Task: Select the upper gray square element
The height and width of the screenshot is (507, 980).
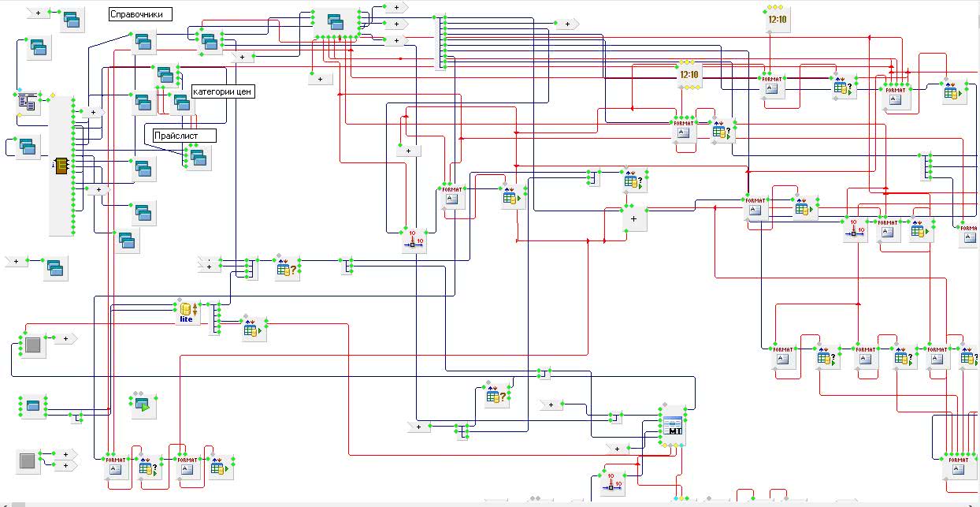Action: coord(33,345)
